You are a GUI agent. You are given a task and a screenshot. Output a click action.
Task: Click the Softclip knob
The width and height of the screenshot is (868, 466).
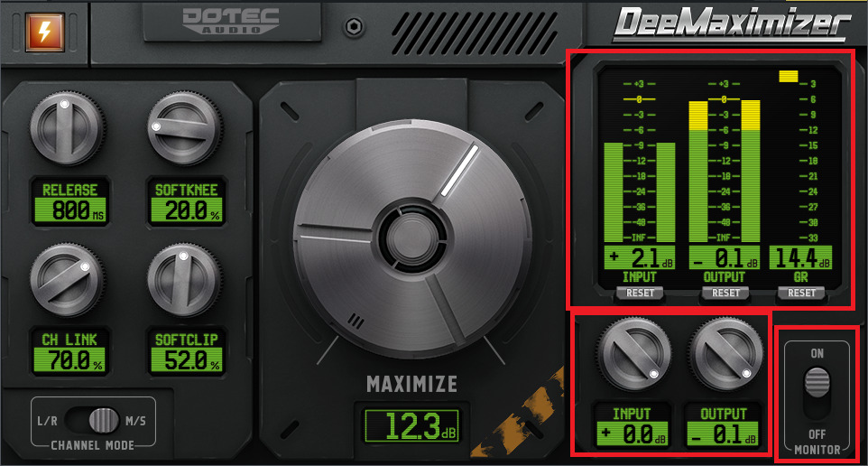click(185, 280)
